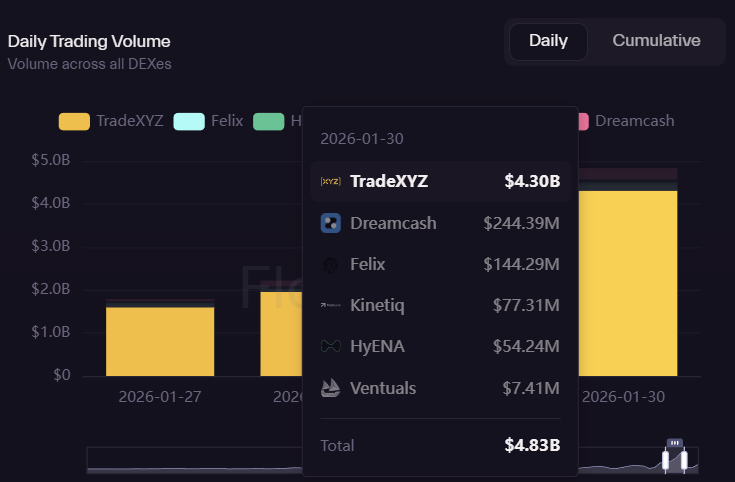Click the HyENA logo icon in tooltip

pos(330,346)
